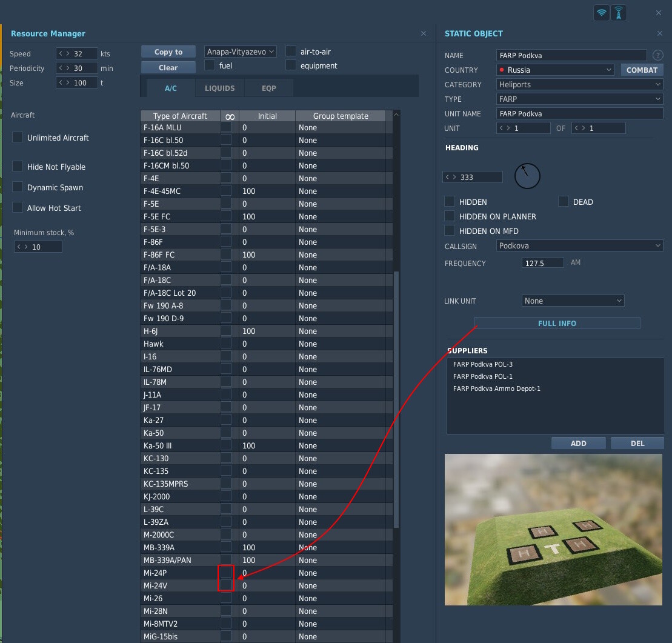Toggle unlimited checkbox for F-16A MLU
Viewport: 672px width, 643px height.
coord(226,127)
